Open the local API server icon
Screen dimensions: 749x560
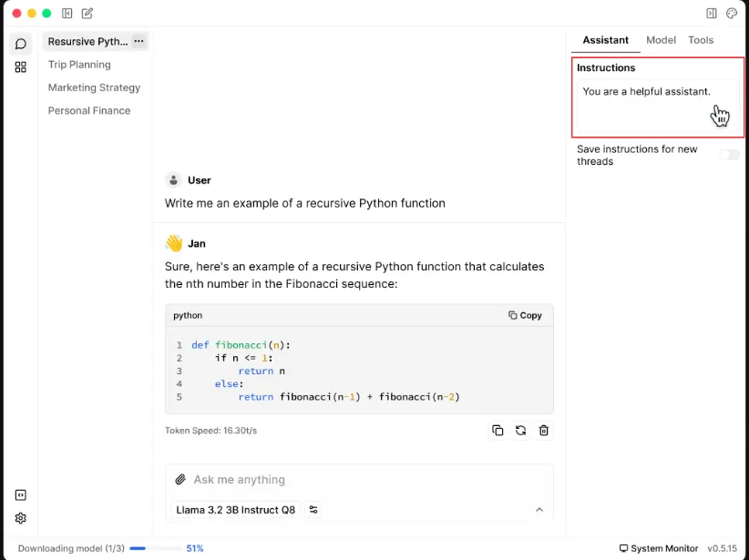(20, 495)
